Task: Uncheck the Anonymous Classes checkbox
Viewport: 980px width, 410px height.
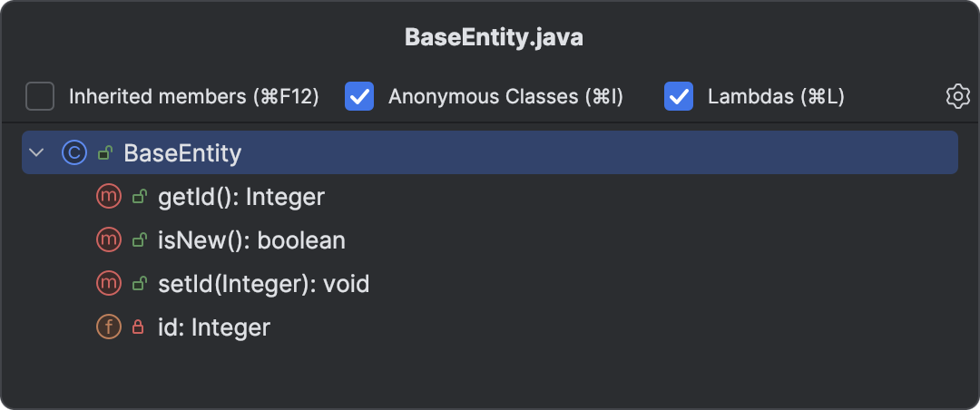Action: pos(359,96)
